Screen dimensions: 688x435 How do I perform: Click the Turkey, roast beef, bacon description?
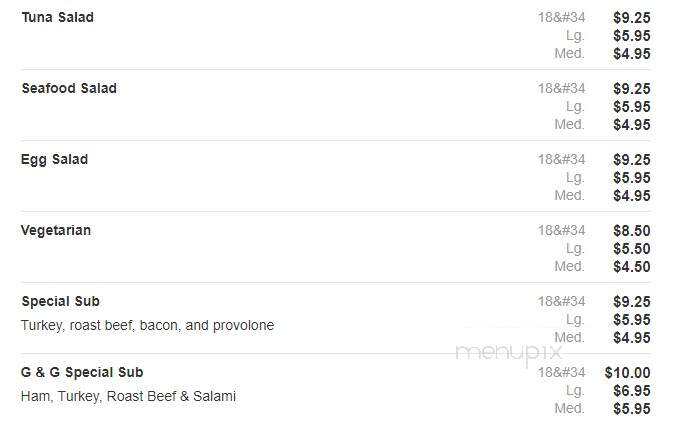click(147, 326)
